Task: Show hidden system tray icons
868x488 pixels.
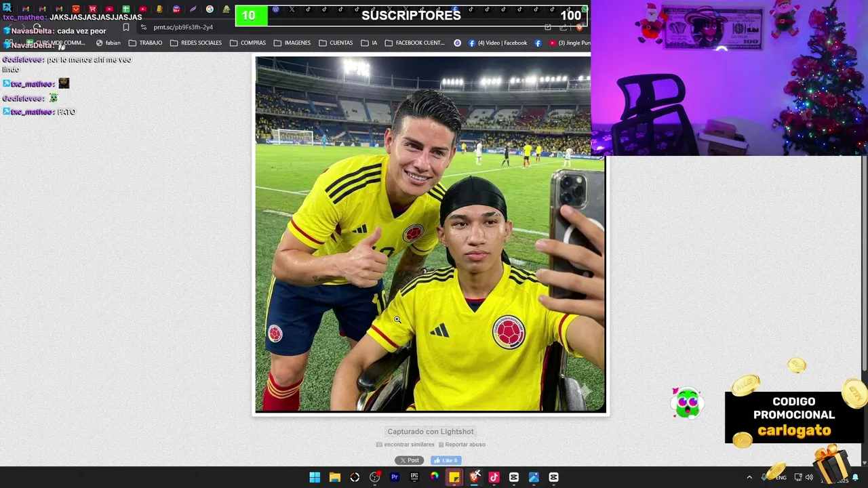Action: [749, 477]
